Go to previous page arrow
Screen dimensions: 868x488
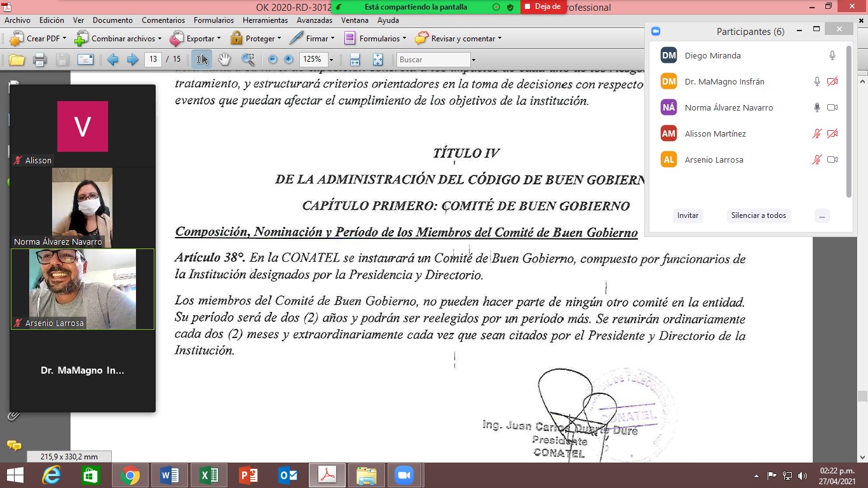click(112, 60)
